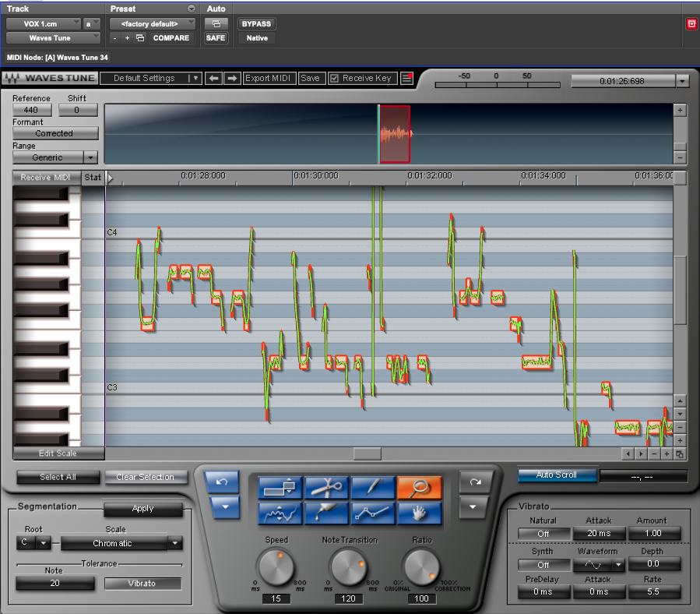Screen dimensions: 700x614
Task: Open the undo history down arrow
Action: pos(225,507)
